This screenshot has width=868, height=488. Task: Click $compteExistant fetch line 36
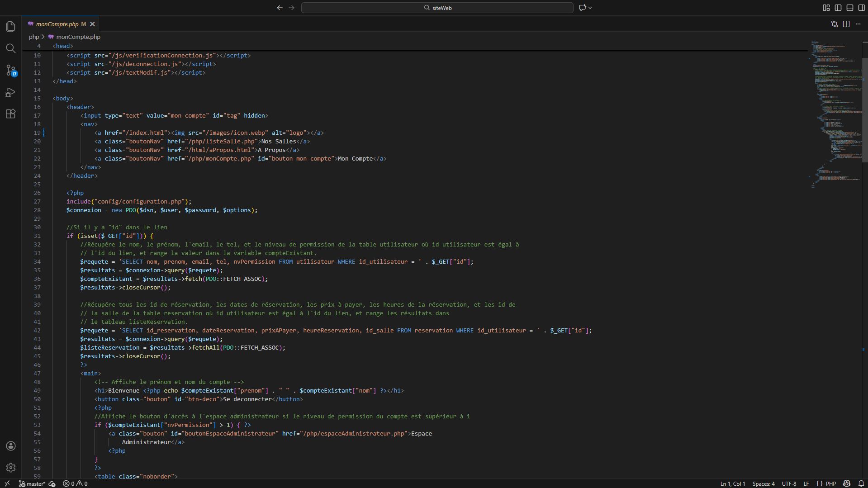174,279
